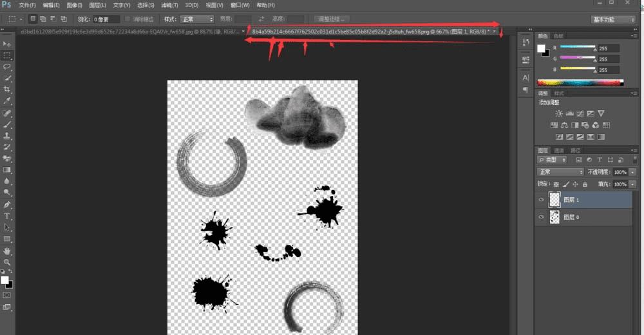Choose Intersect with Selection mode
This screenshot has height=335, width=644.
[64, 19]
